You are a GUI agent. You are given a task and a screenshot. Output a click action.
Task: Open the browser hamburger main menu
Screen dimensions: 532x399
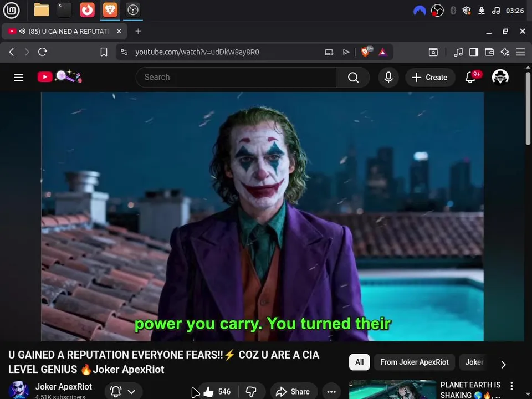pos(520,52)
